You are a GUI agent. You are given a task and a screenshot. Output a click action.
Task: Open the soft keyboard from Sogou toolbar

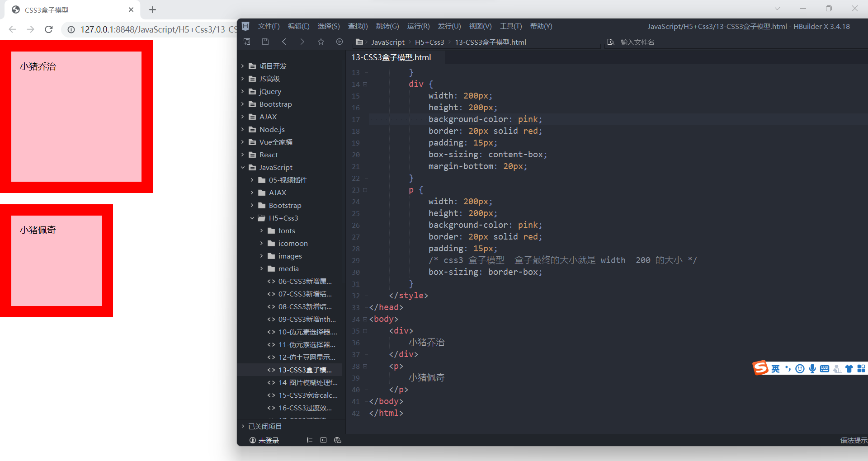coord(825,368)
